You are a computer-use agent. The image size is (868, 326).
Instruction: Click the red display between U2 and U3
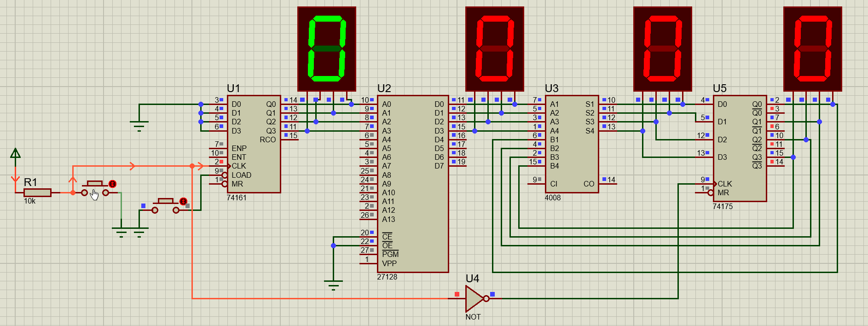tap(495, 48)
